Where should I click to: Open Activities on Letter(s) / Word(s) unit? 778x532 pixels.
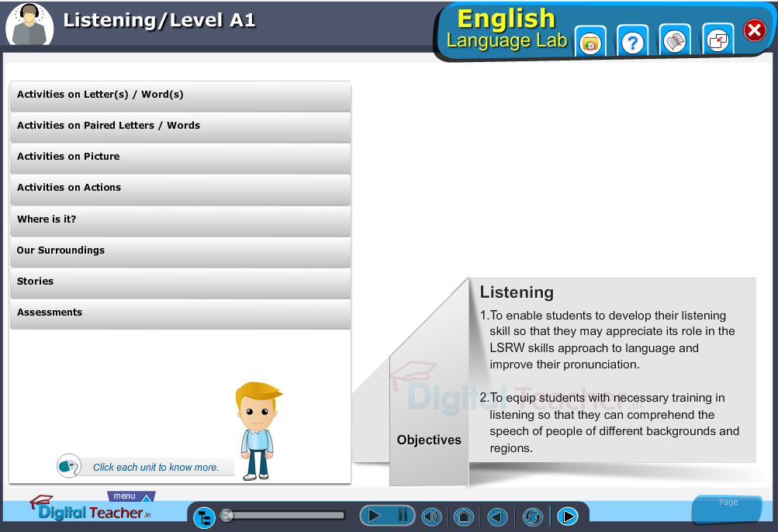pyautogui.click(x=180, y=95)
